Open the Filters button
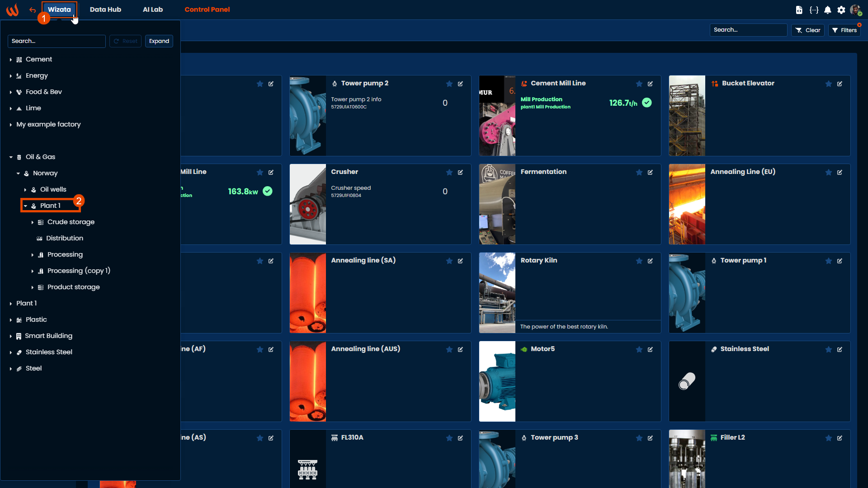Viewport: 868px width, 488px height. 844,30
